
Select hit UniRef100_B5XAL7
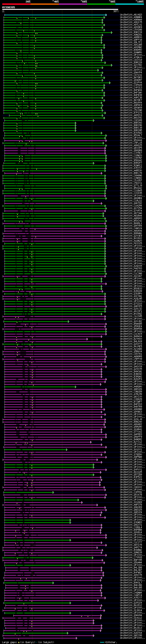coord(131,135)
